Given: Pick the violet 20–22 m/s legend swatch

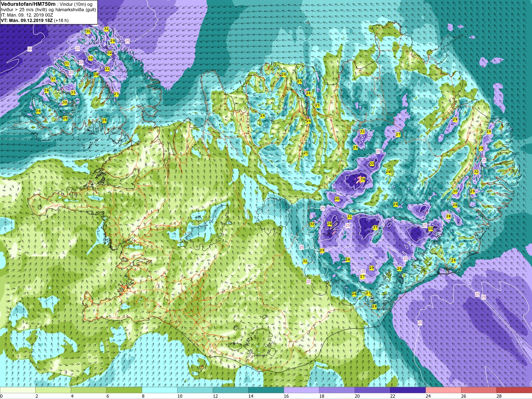Looking at the screenshot, I should click(x=372, y=390).
